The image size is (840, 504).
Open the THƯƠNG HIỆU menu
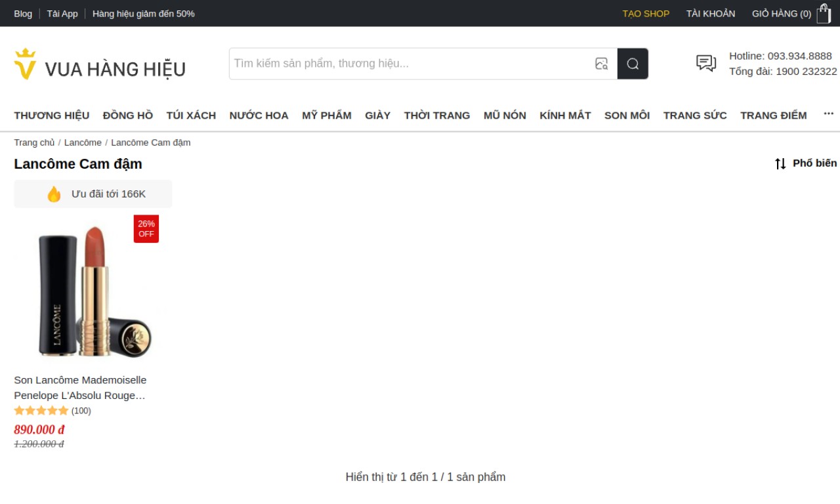[52, 115]
